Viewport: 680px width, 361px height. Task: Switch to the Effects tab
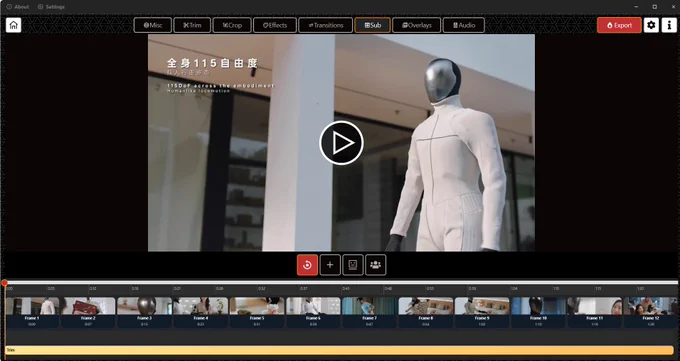275,25
